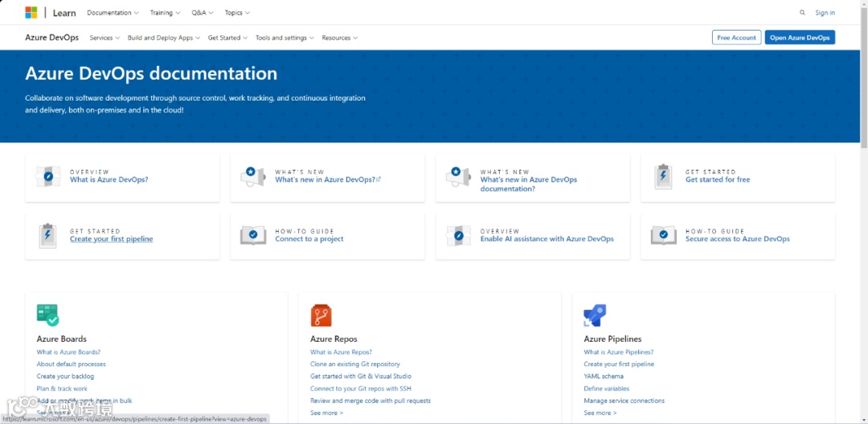Screen dimensions: 868x424
Task: Open the 'Define variables' link
Action: click(x=606, y=389)
